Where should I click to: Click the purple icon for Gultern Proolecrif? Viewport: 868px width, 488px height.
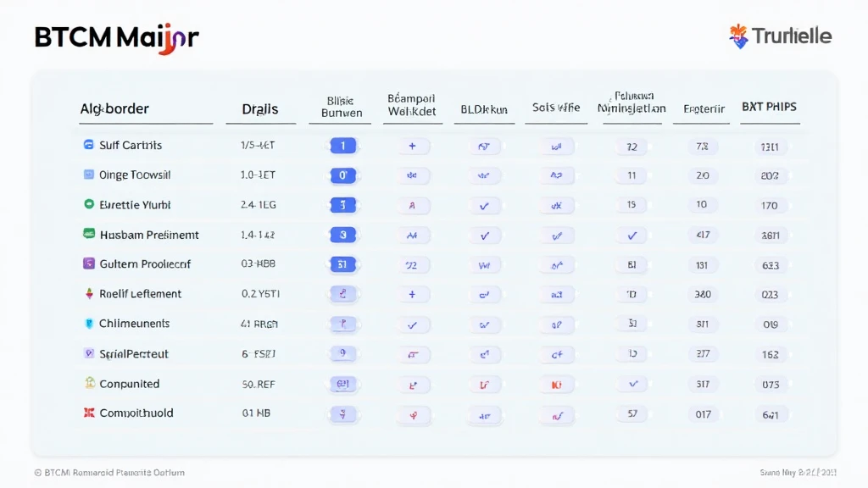click(x=88, y=263)
